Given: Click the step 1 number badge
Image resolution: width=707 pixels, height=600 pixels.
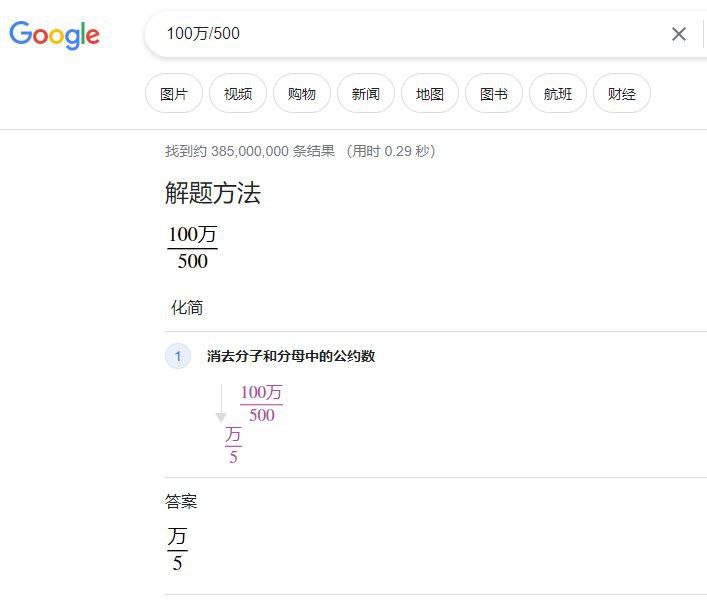Looking at the screenshot, I should [178, 356].
